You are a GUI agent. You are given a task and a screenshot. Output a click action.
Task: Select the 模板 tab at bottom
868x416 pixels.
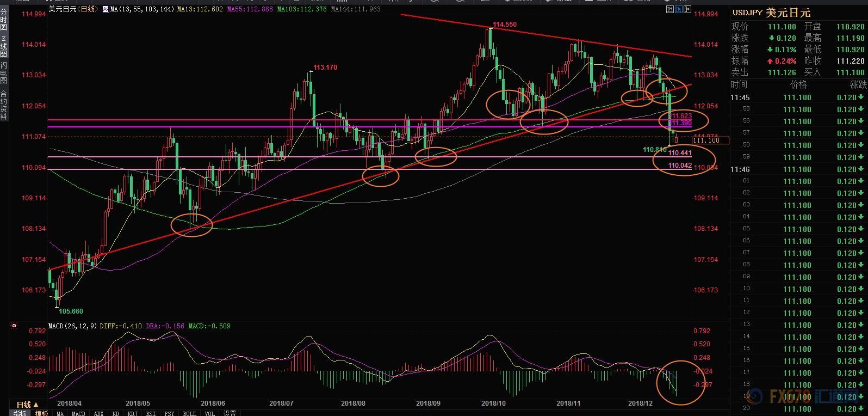41,413
